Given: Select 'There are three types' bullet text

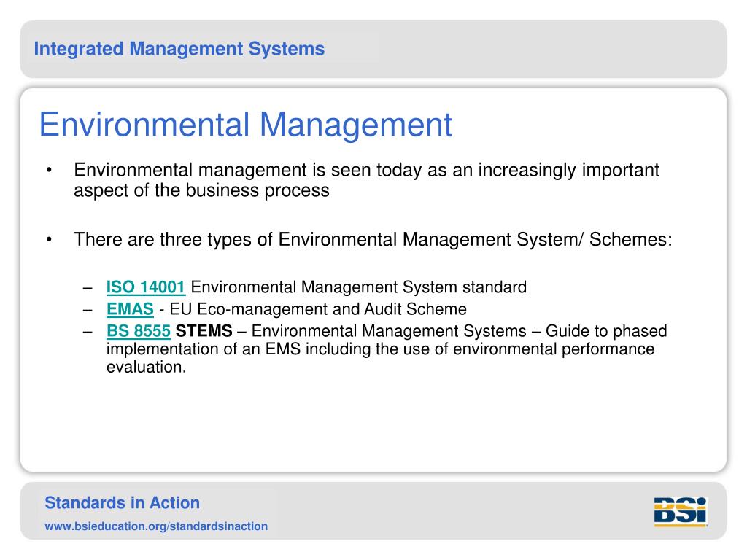Looking at the screenshot, I should [x=373, y=239].
